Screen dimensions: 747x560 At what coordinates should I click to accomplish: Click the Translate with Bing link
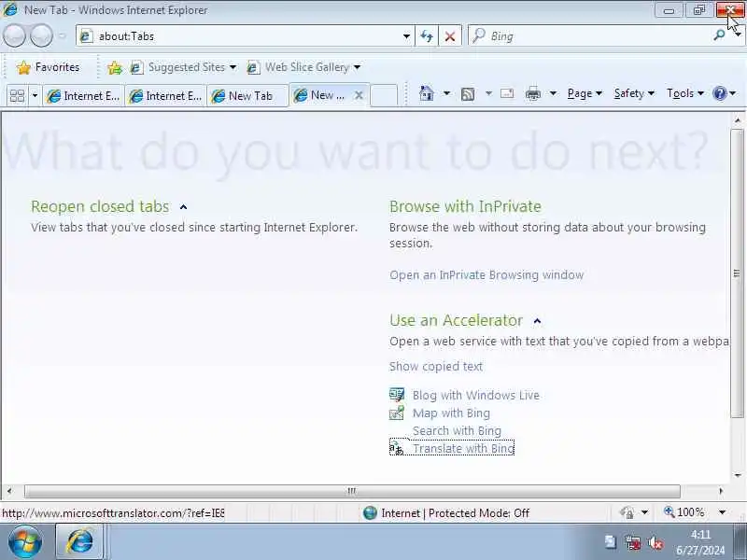click(463, 449)
